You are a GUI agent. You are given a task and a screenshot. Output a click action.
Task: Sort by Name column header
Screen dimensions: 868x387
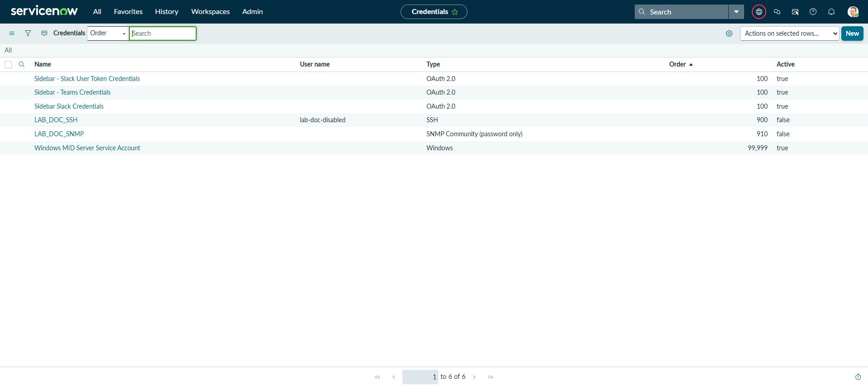click(x=42, y=64)
